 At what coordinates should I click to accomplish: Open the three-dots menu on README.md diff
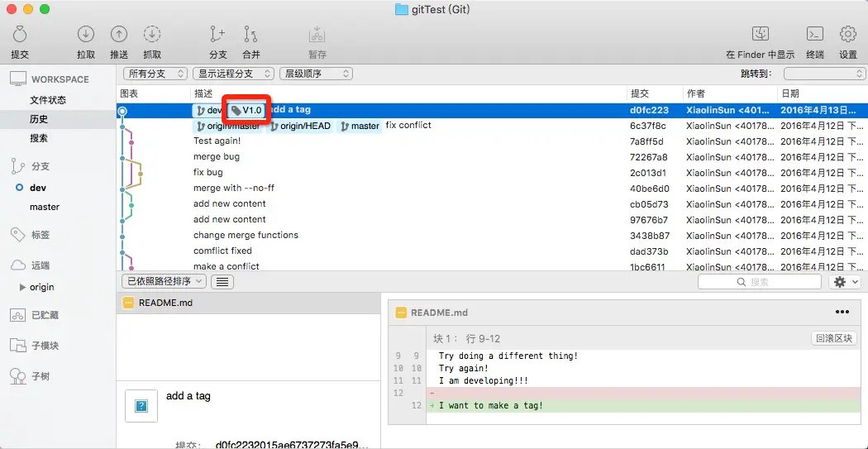pyautogui.click(x=842, y=313)
